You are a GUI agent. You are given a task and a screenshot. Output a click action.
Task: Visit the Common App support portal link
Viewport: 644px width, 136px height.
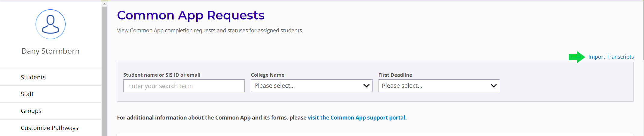(x=357, y=118)
